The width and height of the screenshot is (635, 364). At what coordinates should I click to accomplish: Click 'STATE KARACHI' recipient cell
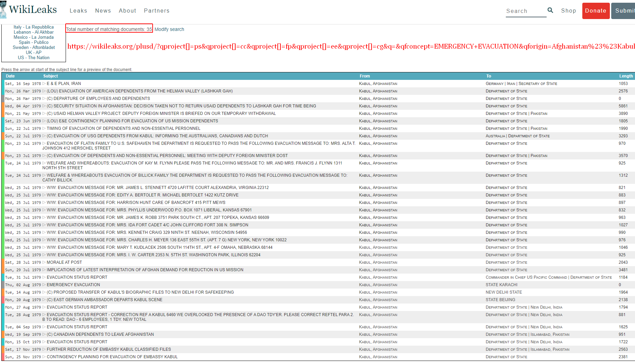tap(501, 285)
